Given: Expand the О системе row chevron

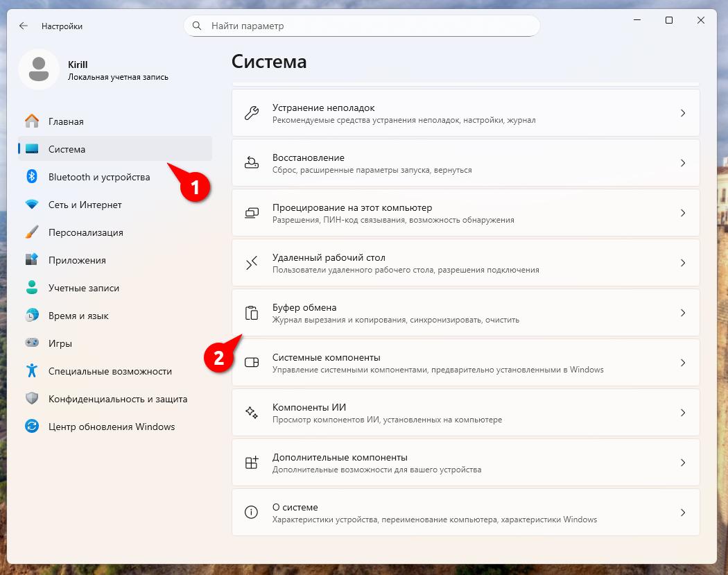Looking at the screenshot, I should pos(683,513).
